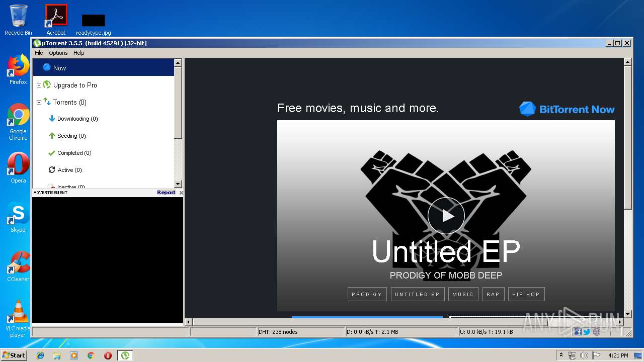Click the Twitter icon in status bar

point(587,332)
